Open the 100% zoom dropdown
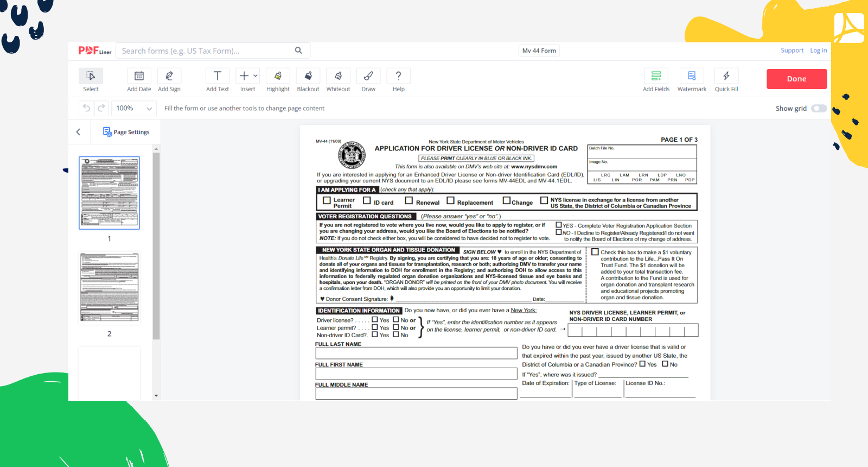 tap(133, 109)
